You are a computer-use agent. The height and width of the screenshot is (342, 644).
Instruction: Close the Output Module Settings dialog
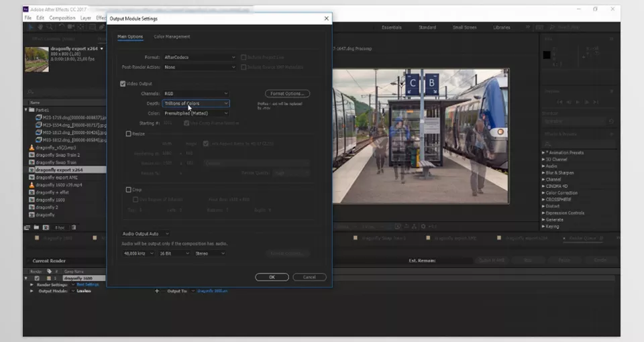327,19
